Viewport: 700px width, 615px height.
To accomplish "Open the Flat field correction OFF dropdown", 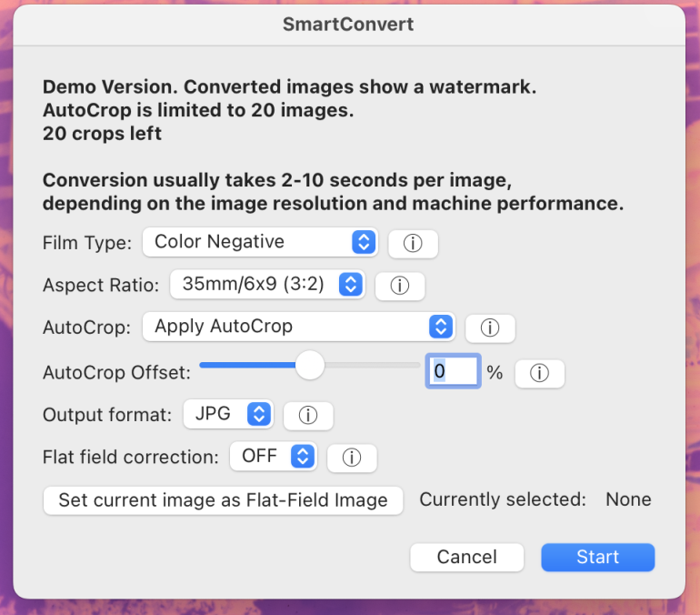I will click(x=274, y=457).
